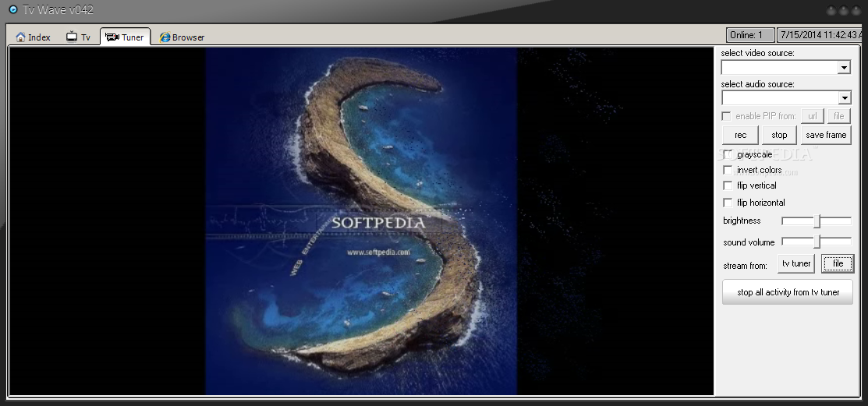Image resolution: width=868 pixels, height=406 pixels.
Task: Open the select video source dropdown arrow
Action: click(844, 68)
